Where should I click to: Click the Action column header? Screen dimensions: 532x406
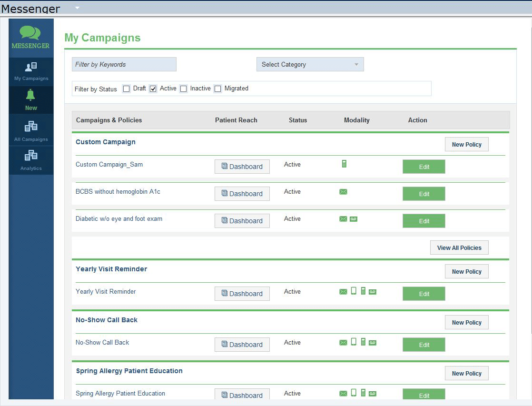[417, 120]
